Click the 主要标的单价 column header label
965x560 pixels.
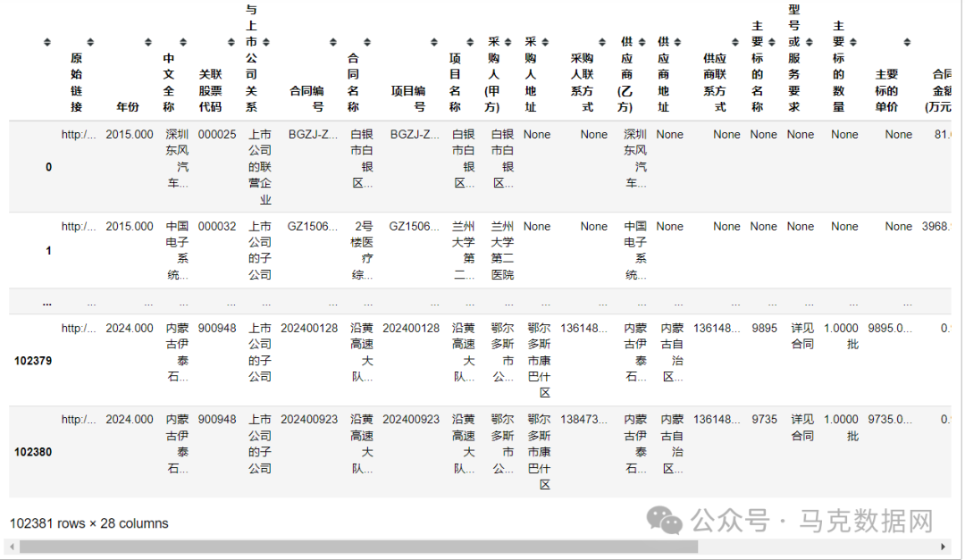pos(886,90)
